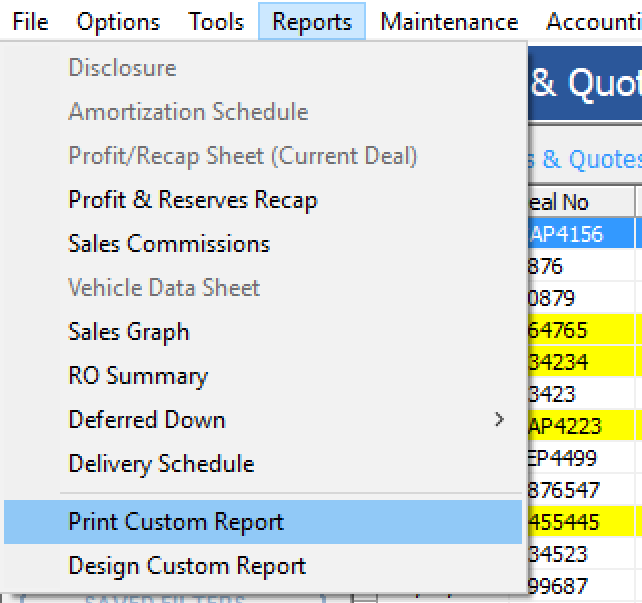Screen dimensions: 642x603
Task: Open the Sales Graph report
Action: click(263, 332)
